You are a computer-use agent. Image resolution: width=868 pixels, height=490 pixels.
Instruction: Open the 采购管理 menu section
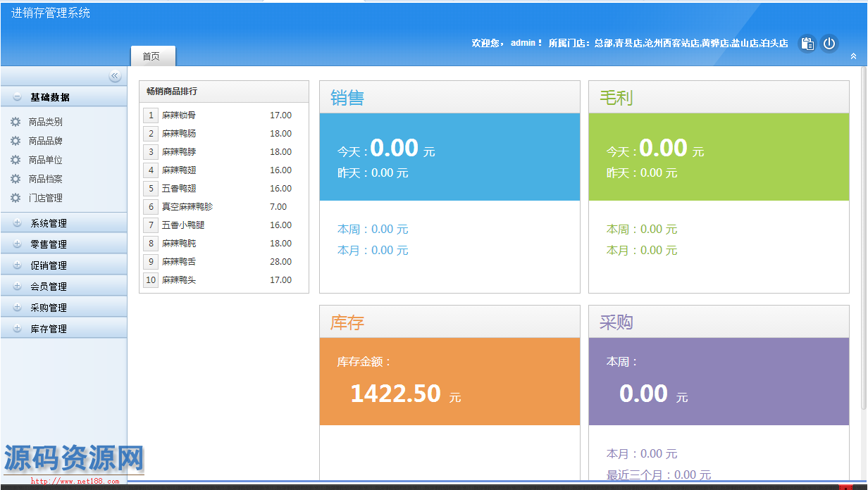click(x=49, y=308)
